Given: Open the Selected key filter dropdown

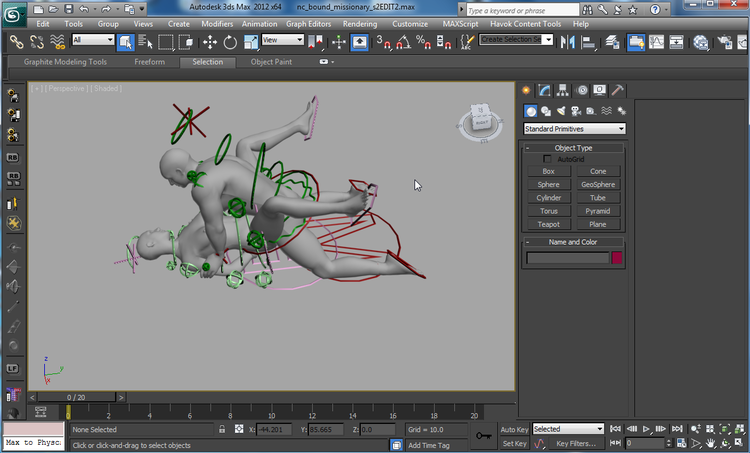Looking at the screenshot, I should [568, 429].
